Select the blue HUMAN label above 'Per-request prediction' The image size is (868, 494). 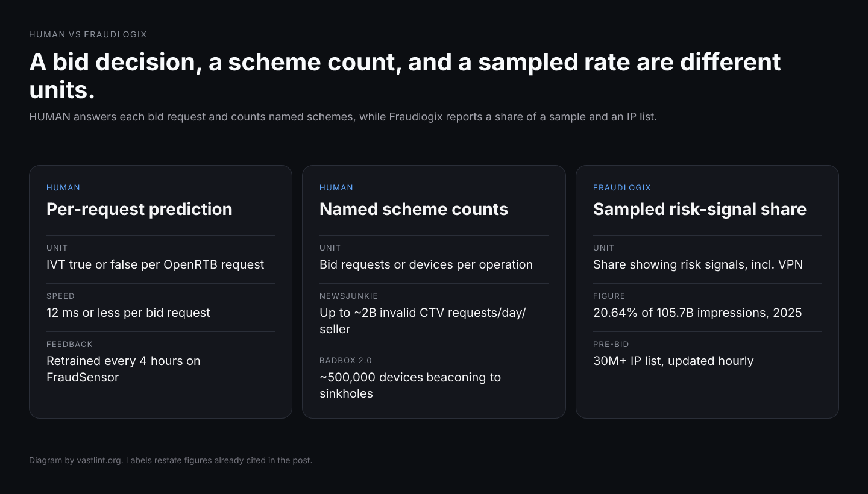63,187
